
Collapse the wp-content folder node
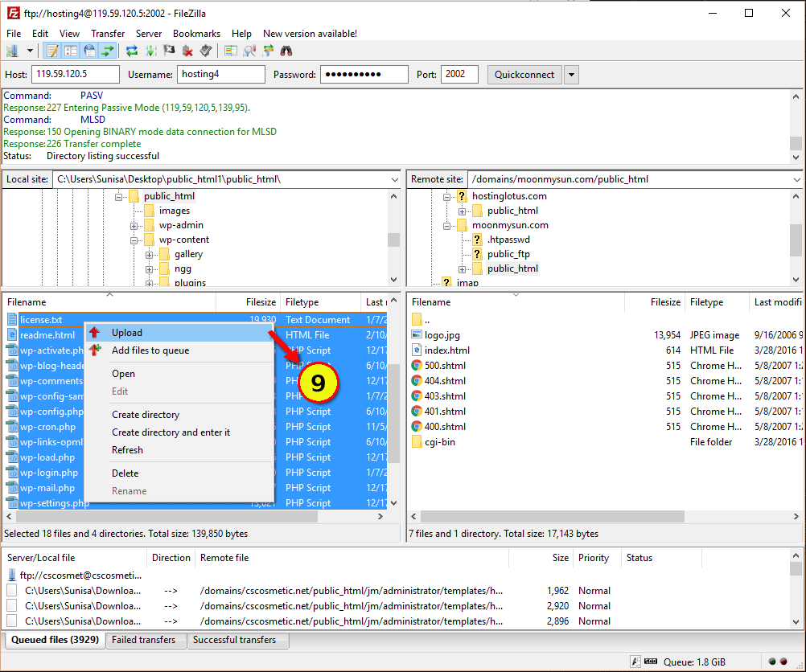[134, 240]
